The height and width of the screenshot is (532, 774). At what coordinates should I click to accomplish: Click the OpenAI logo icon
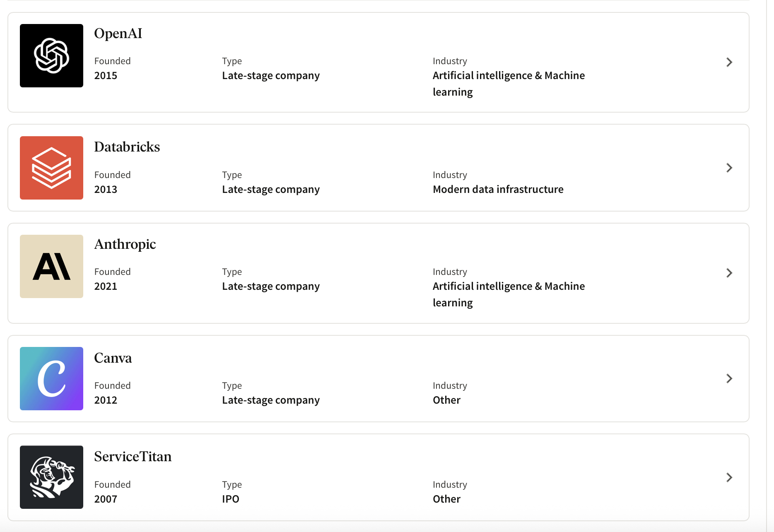pyautogui.click(x=51, y=55)
